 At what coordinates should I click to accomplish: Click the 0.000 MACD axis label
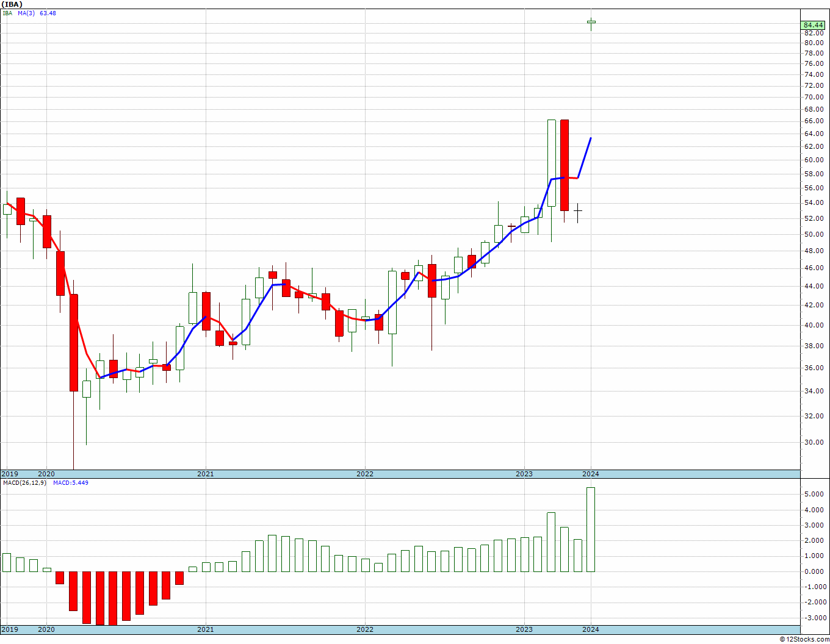click(814, 571)
